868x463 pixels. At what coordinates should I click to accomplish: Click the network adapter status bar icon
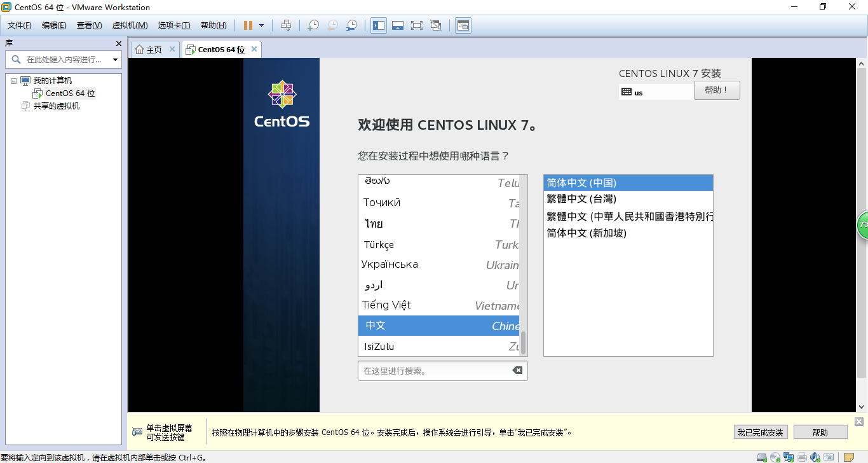[x=789, y=457]
